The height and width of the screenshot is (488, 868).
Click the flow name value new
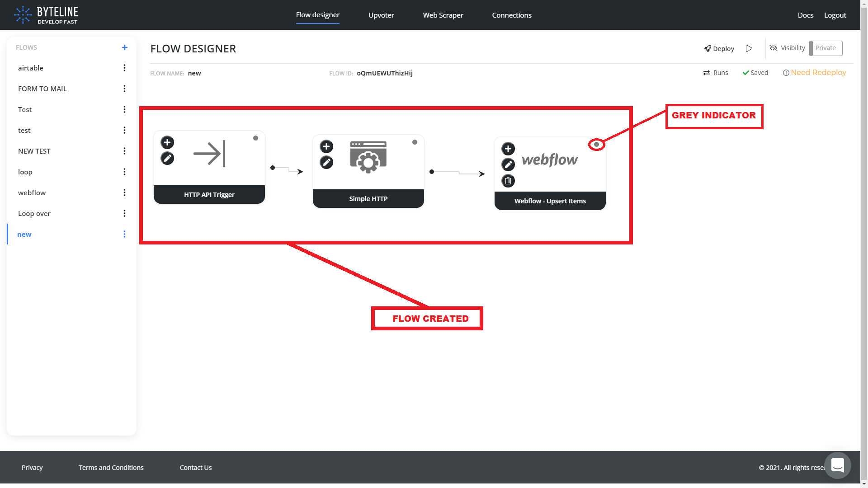pyautogui.click(x=194, y=73)
